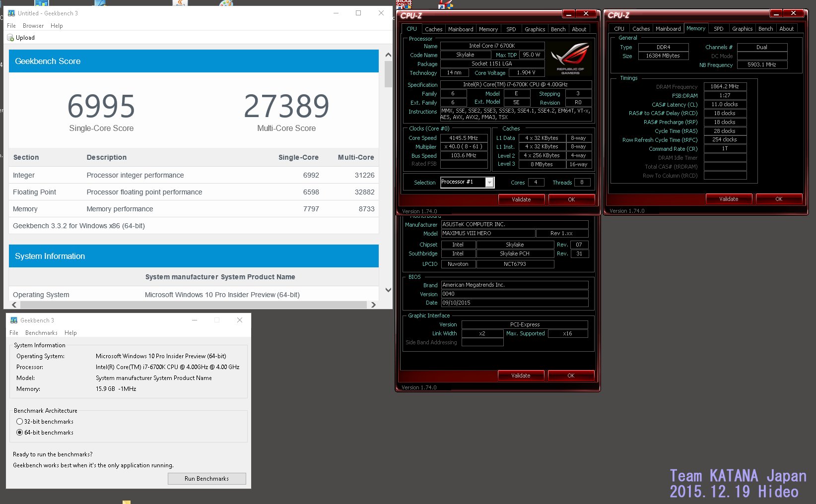Switch to Caches tab in right CPU-Z window
The width and height of the screenshot is (816, 504).
click(641, 29)
